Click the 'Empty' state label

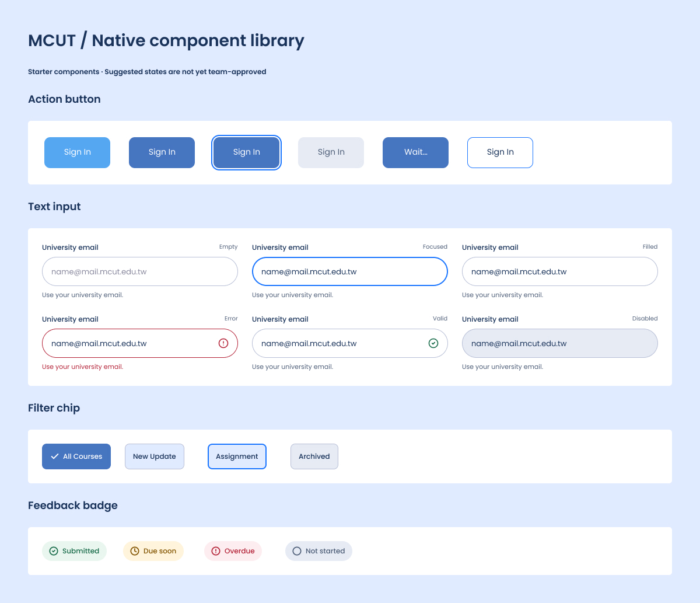pos(229,247)
